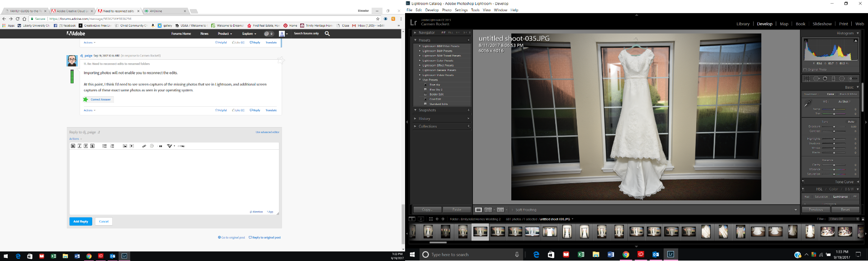Select the Spot Removal tool
Screen dimensions: 868x261
816,78
